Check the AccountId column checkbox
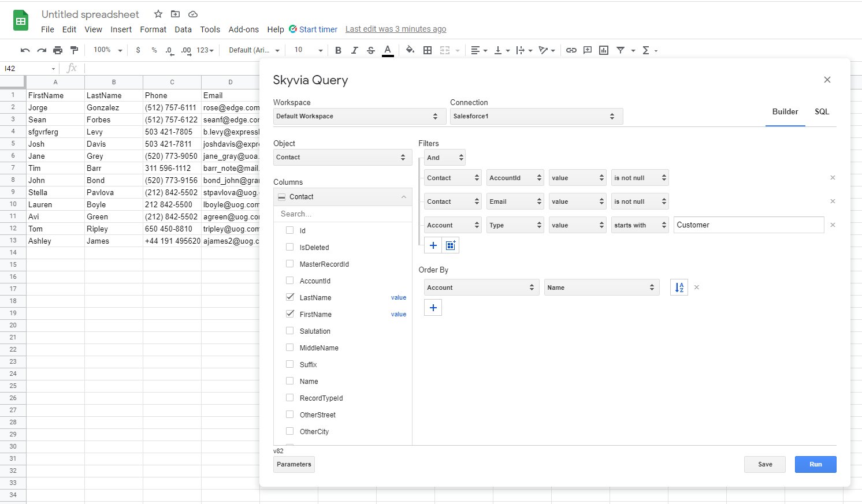862x504 pixels. point(290,281)
